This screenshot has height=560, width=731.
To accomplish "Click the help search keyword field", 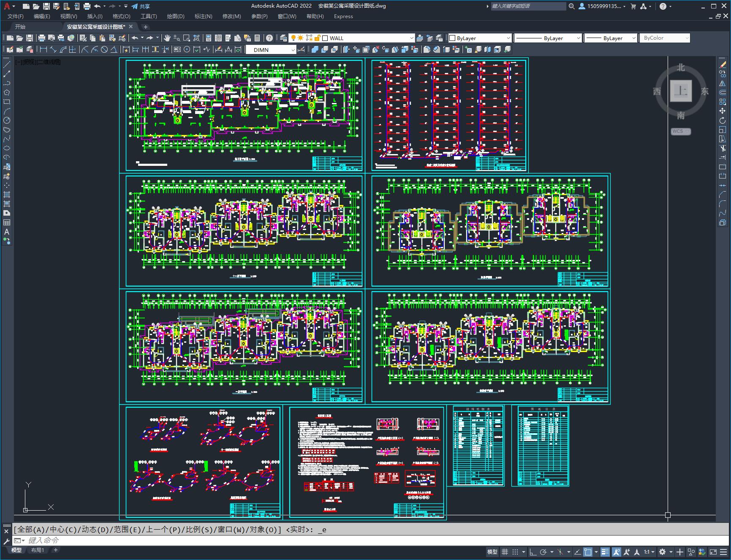I will coord(528,6).
